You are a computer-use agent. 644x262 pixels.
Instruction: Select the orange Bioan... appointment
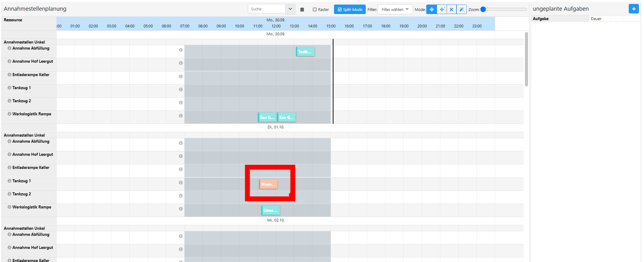pos(268,184)
